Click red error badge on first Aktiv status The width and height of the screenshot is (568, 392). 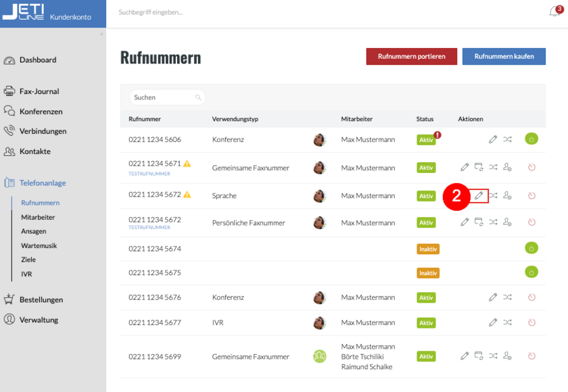click(437, 134)
